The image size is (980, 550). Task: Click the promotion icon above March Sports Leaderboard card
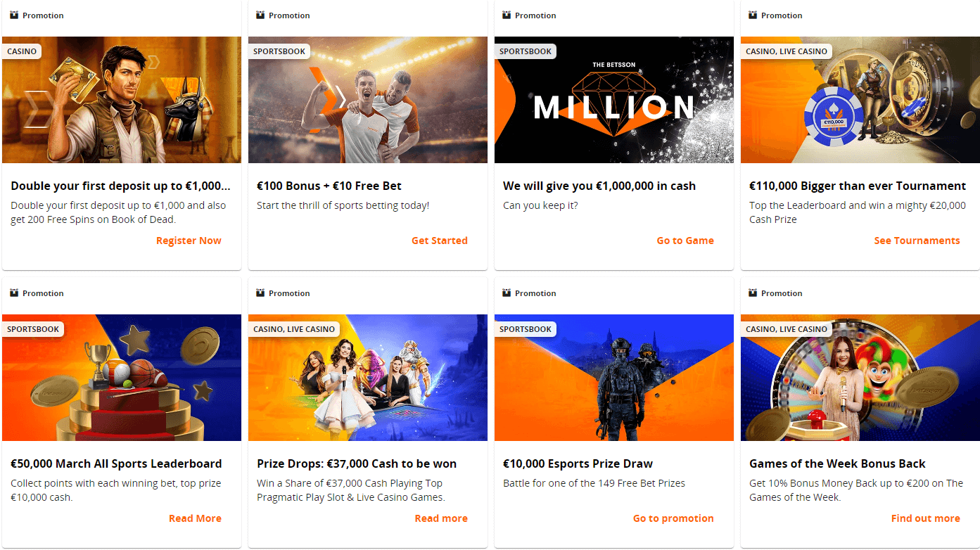14,293
